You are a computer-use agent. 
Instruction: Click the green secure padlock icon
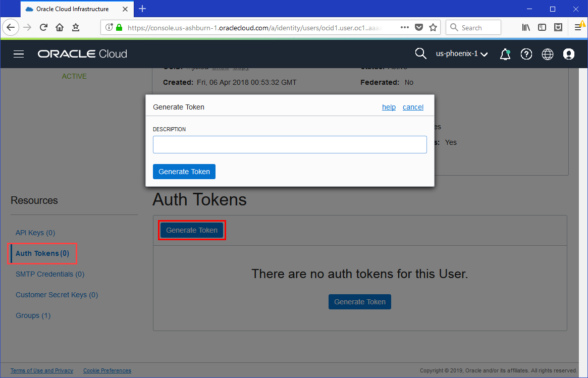pos(119,27)
